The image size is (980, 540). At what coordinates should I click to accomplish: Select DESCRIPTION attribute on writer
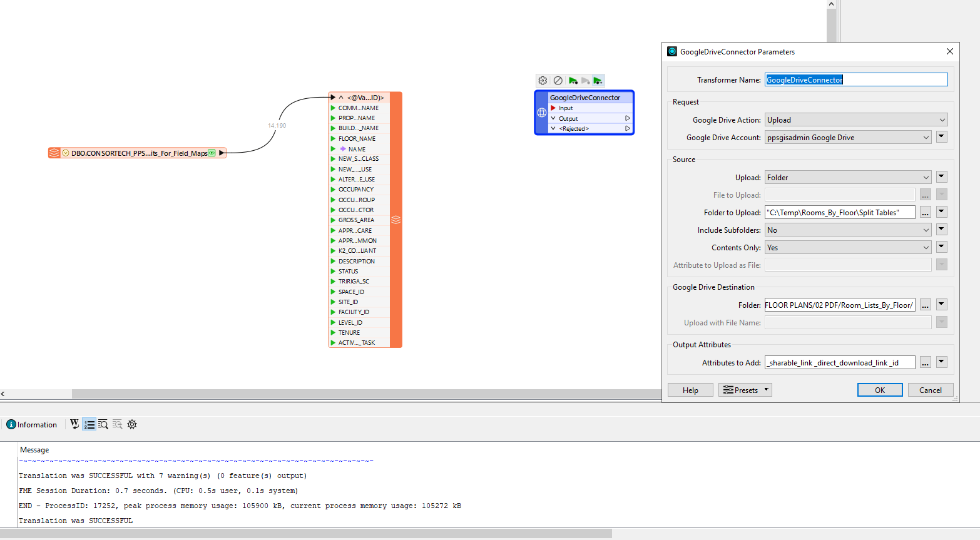coord(357,261)
